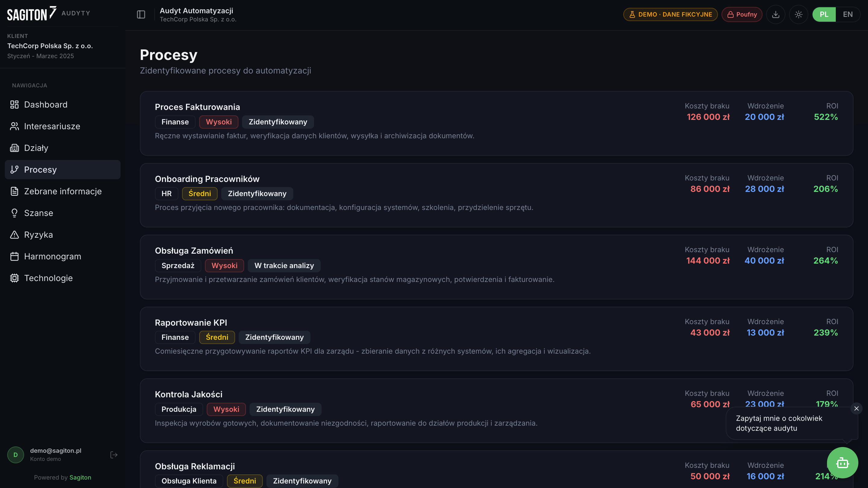Close the assistant tooltip bubble

pyautogui.click(x=857, y=408)
